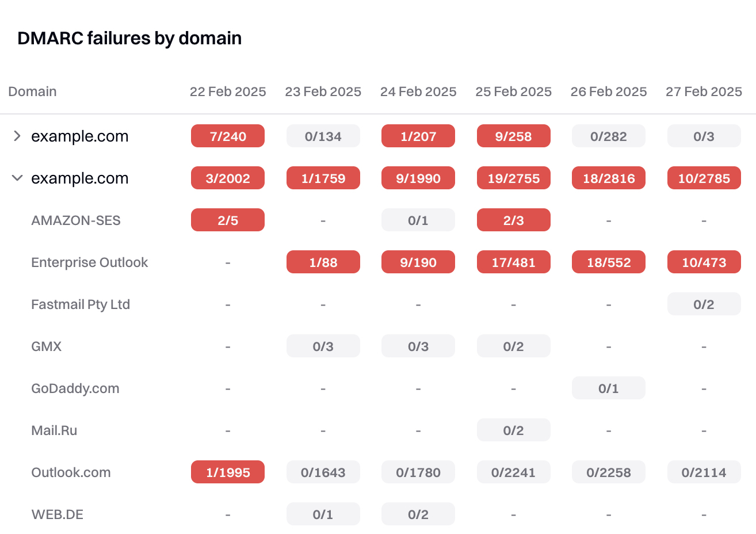Click the 7/240 failure badge

point(228,136)
